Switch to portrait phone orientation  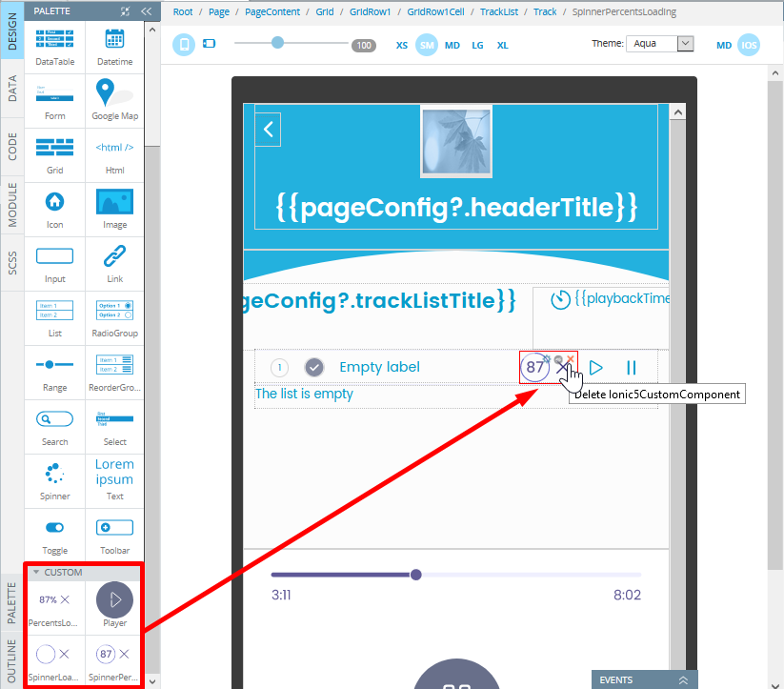coord(184,45)
